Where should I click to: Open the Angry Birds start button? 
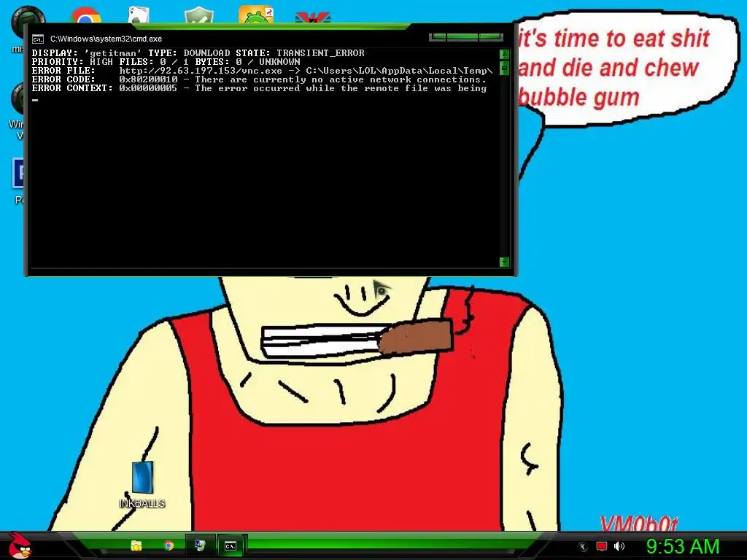(x=20, y=545)
